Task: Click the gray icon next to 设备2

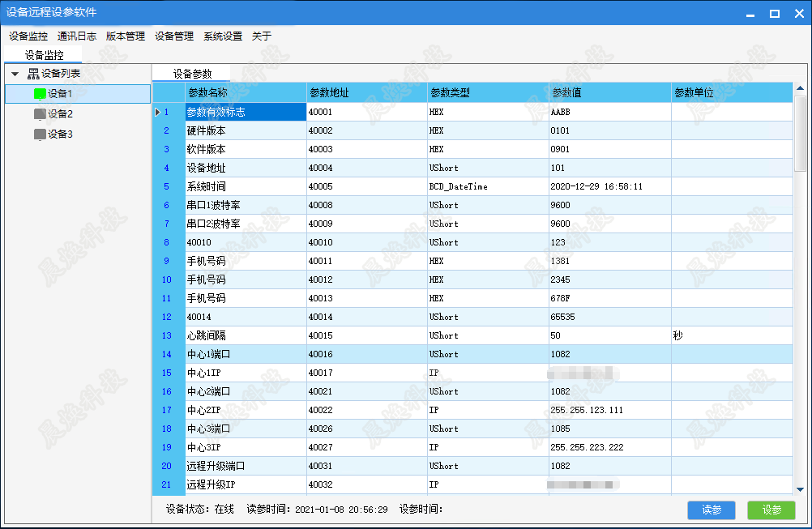Action: coord(40,114)
